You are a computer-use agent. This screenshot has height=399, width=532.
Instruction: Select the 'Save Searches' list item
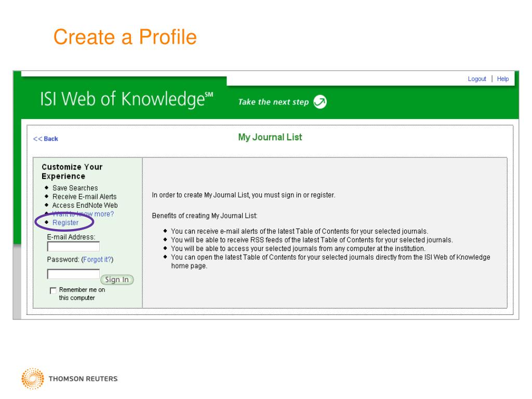pyautogui.click(x=75, y=188)
